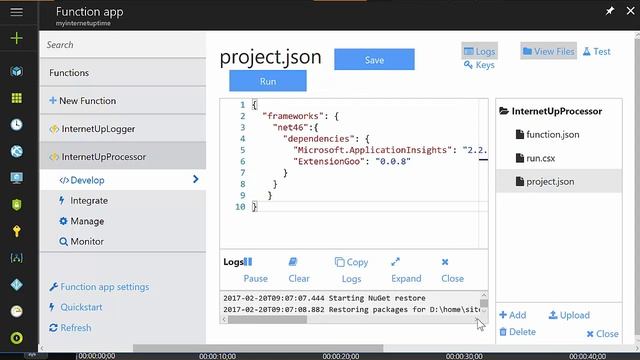Upload a file

tap(569, 315)
